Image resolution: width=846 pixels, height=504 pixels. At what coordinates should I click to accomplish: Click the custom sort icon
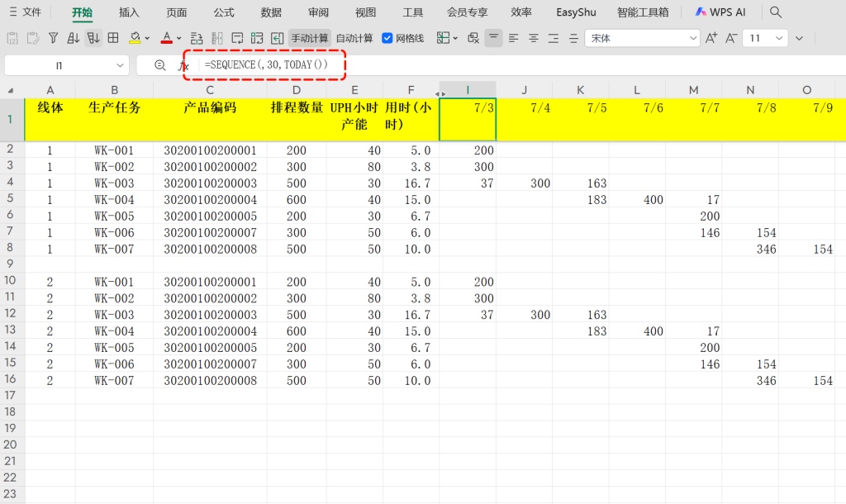93,38
